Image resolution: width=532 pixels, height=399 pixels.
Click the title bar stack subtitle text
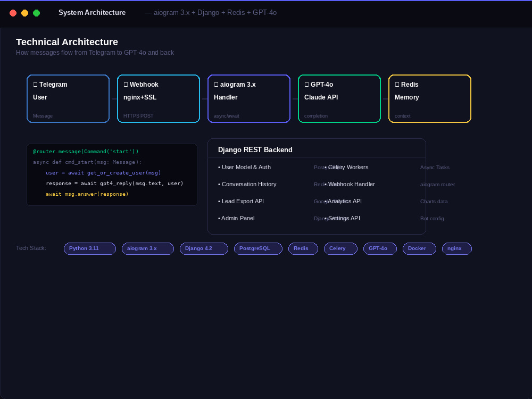point(211,13)
